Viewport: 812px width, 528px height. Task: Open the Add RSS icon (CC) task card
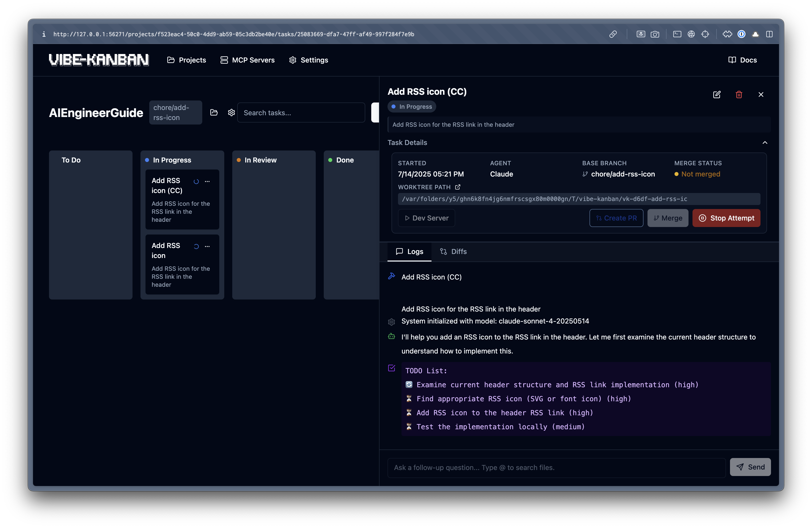click(x=182, y=199)
